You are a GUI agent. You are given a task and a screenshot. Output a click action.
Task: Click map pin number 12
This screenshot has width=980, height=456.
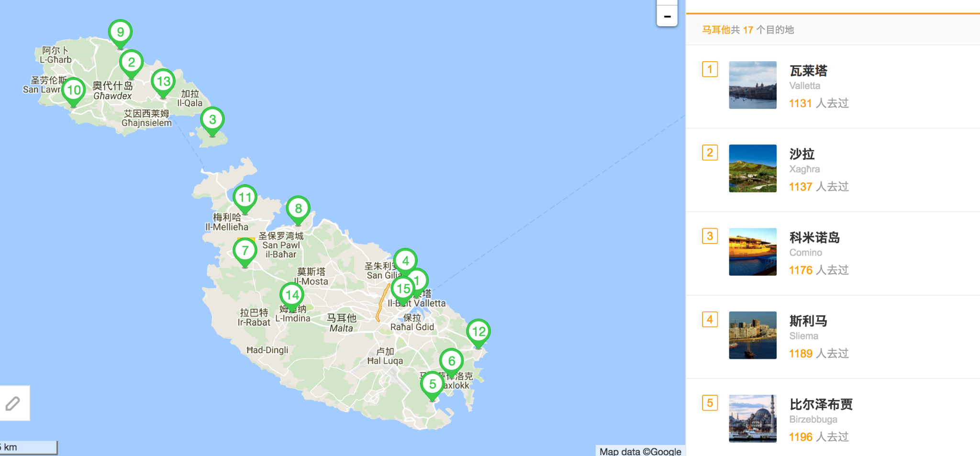[479, 332]
